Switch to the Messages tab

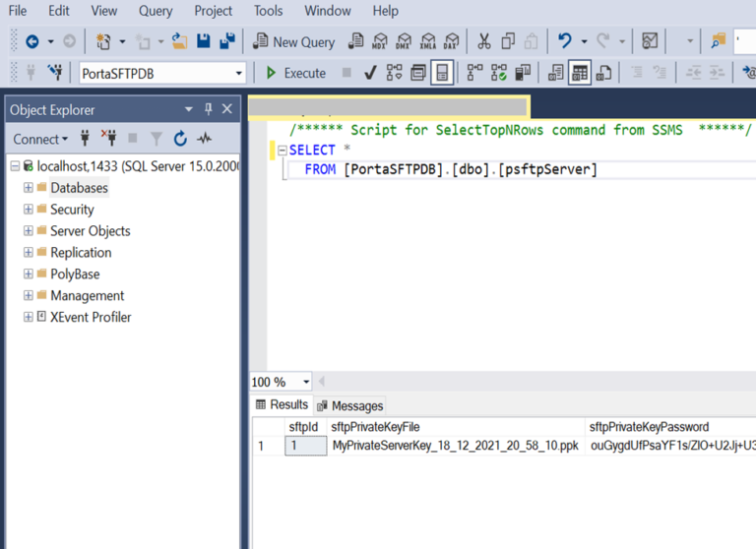point(350,405)
